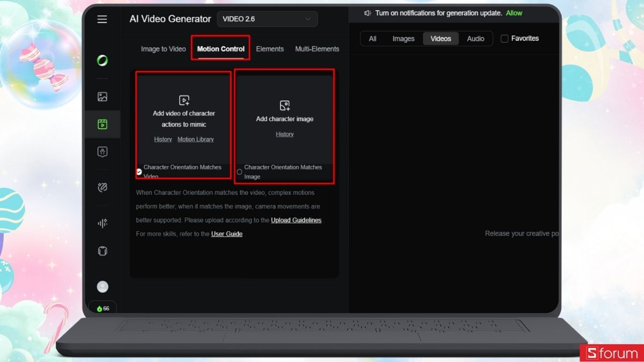
Task: Select Character Orientation Matches Image option
Action: 239,172
